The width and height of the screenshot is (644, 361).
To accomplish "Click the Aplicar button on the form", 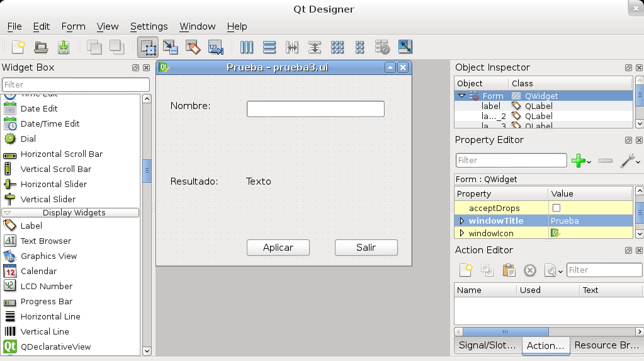I will (278, 248).
